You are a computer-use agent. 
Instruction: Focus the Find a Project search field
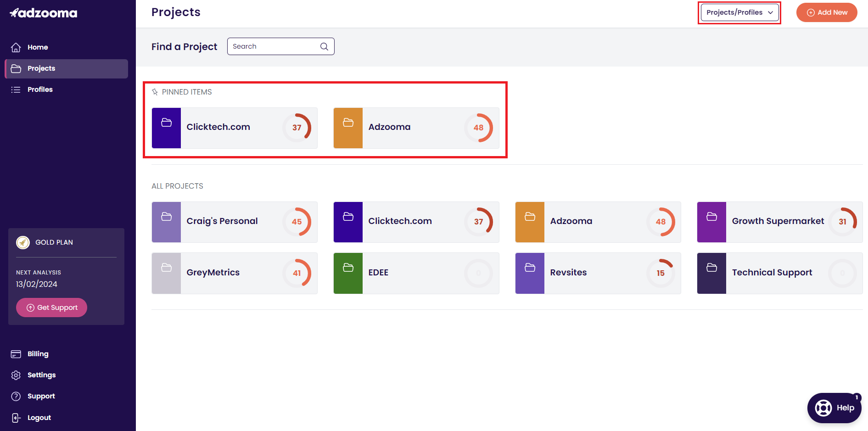pyautogui.click(x=280, y=46)
